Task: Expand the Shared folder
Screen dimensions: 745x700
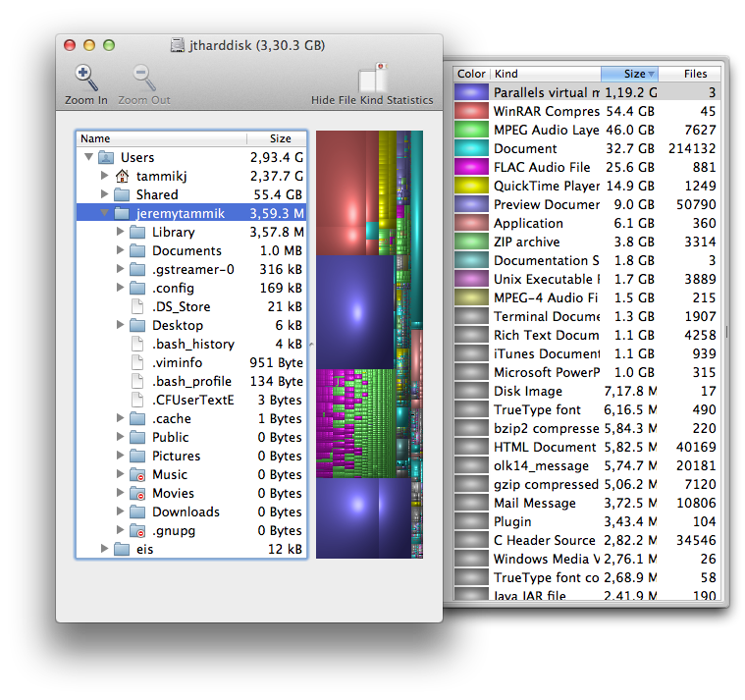Action: coord(104,193)
